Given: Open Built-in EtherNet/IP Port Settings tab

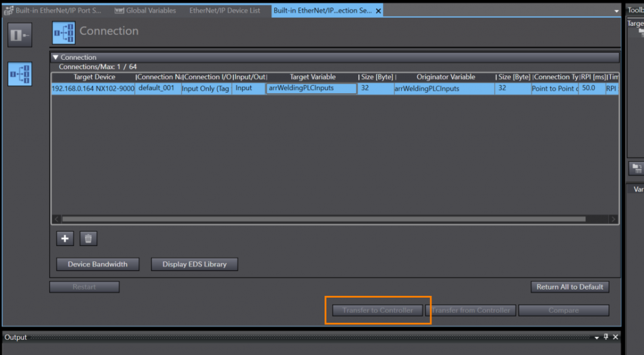Looking at the screenshot, I should [53, 11].
